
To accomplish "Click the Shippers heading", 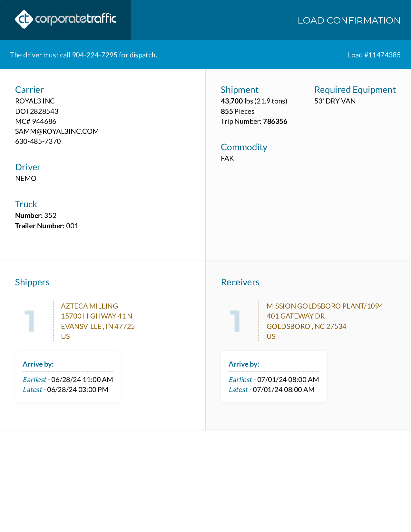I will (32, 282).
